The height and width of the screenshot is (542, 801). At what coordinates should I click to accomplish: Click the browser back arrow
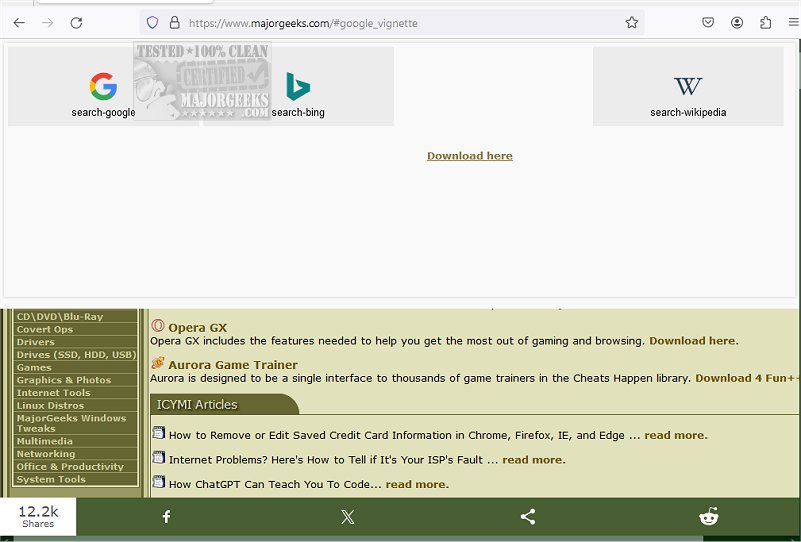click(19, 22)
